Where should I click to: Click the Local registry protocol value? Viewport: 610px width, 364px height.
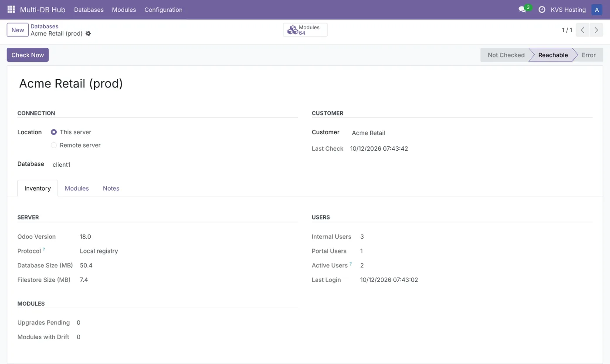[99, 251]
